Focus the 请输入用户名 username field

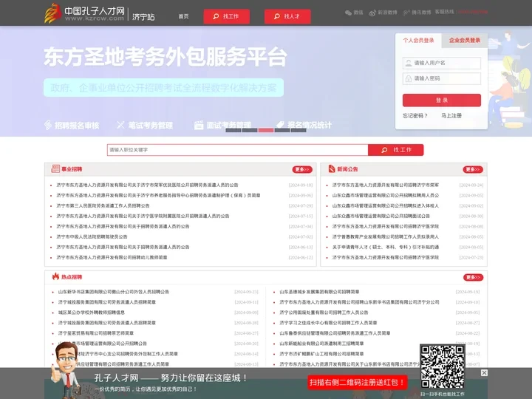(x=442, y=63)
